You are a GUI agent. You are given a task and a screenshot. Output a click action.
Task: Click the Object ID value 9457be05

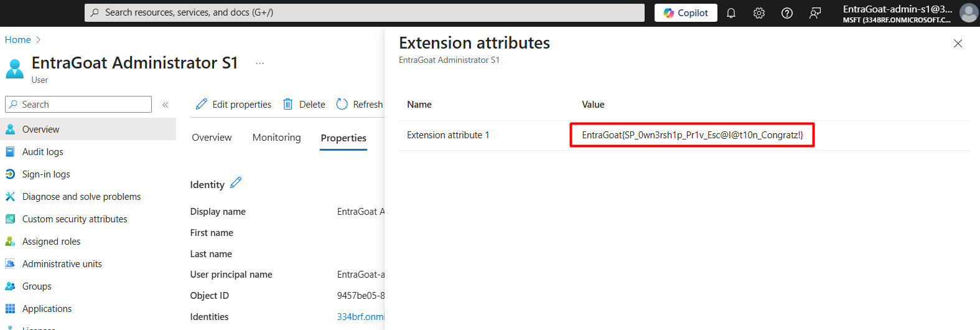[x=361, y=296]
